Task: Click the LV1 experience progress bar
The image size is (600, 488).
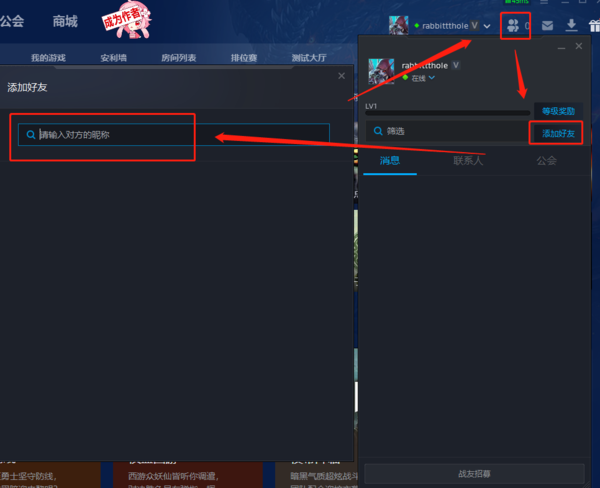Action: (x=447, y=113)
